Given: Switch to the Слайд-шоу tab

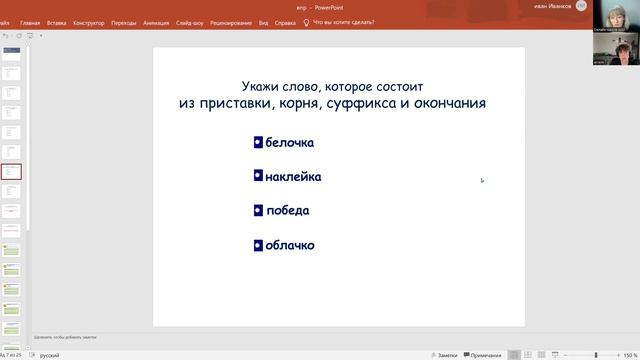Looking at the screenshot, I should pyautogui.click(x=189, y=23).
